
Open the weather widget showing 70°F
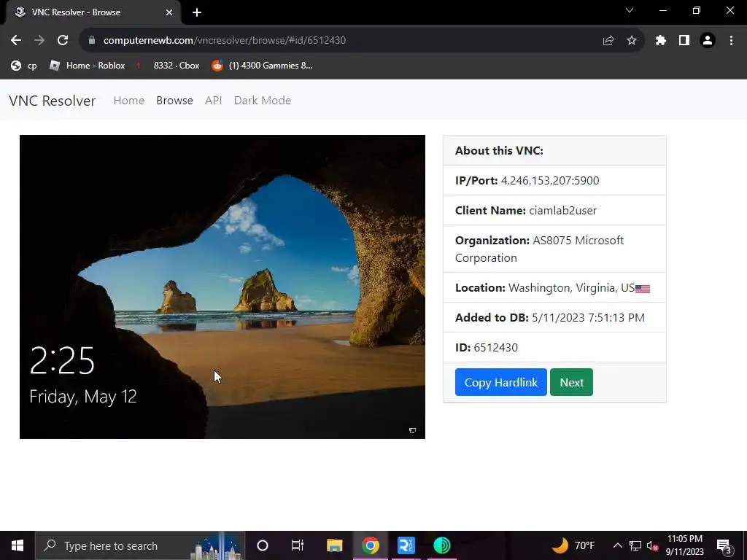click(573, 545)
